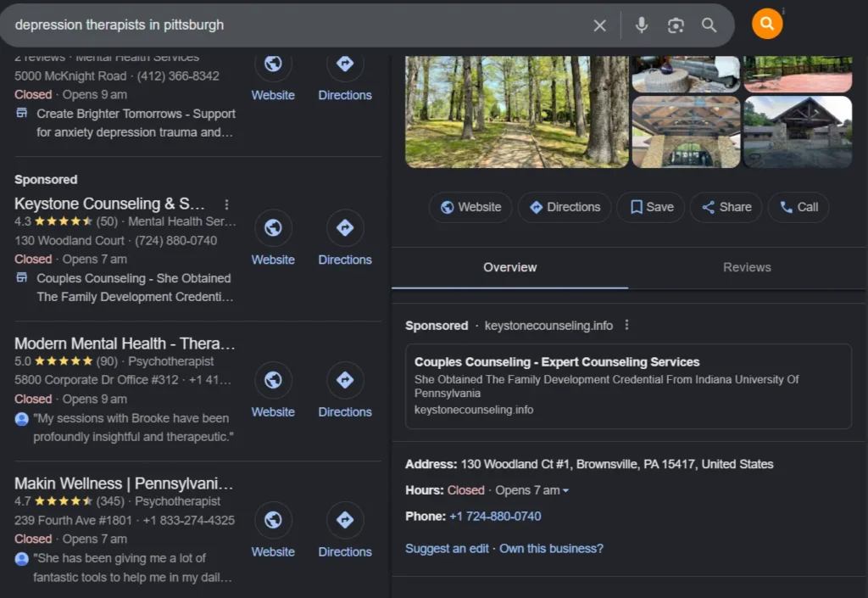Open Website globe icon for Keystone Counseling

coord(273,227)
